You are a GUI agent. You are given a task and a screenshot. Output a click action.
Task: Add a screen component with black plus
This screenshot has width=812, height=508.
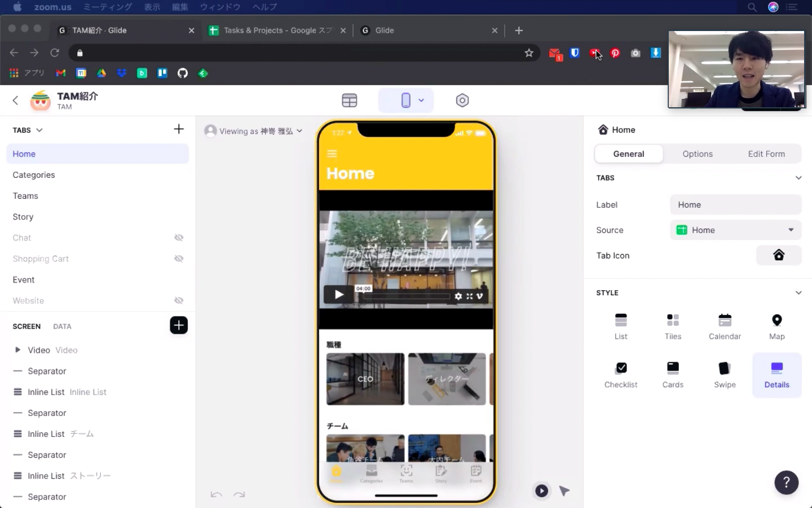coord(179,325)
